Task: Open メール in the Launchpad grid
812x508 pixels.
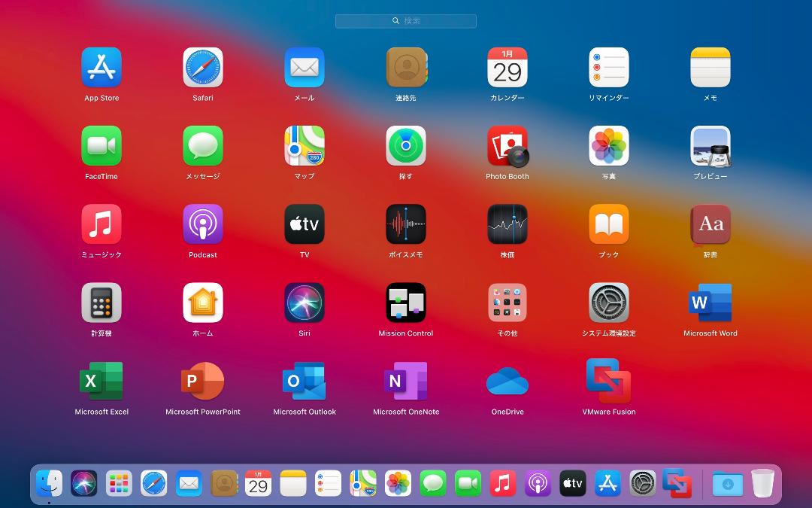Action: pos(304,68)
